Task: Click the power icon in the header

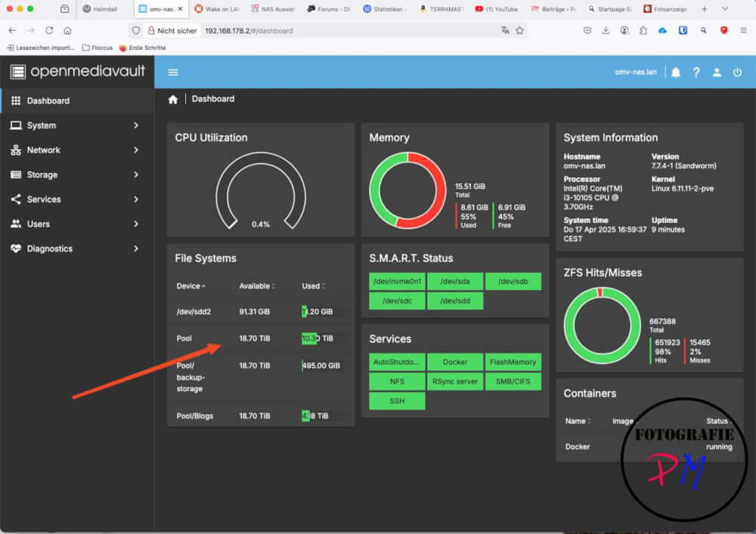Action: (x=736, y=73)
